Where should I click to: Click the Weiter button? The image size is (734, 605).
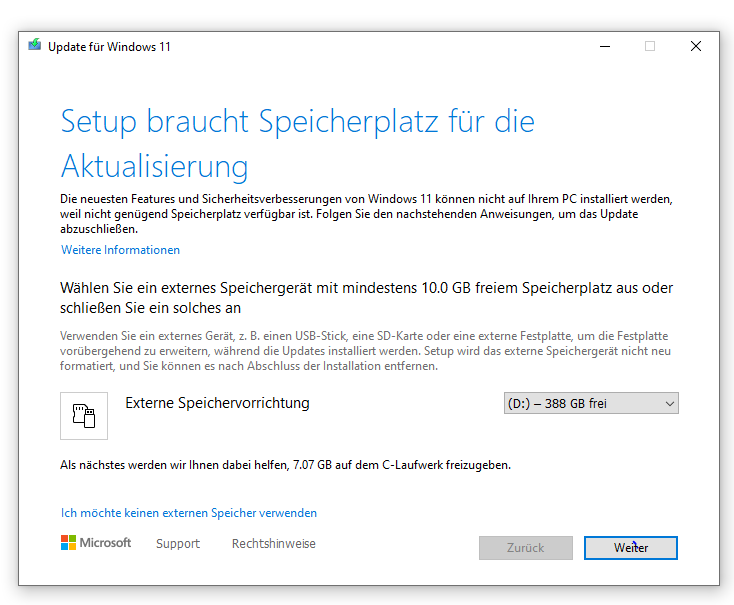pyautogui.click(x=631, y=547)
